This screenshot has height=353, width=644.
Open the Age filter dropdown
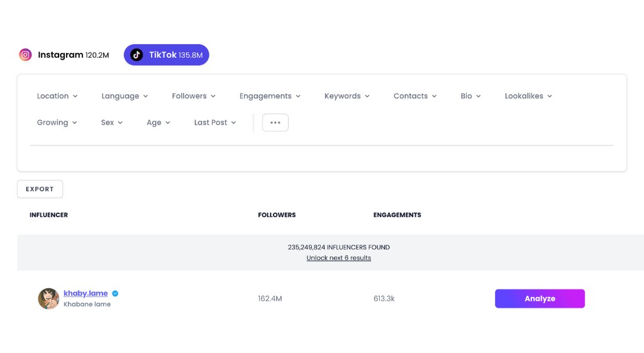158,123
